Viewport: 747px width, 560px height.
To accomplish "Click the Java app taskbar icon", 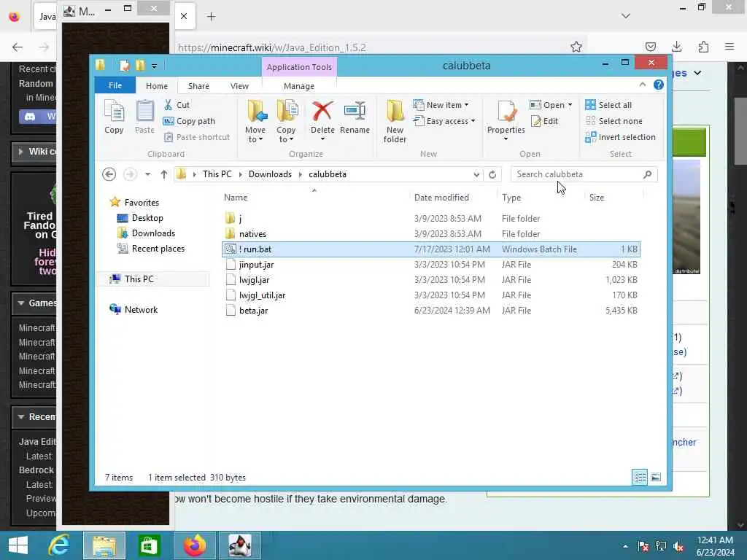I will coord(239,545).
